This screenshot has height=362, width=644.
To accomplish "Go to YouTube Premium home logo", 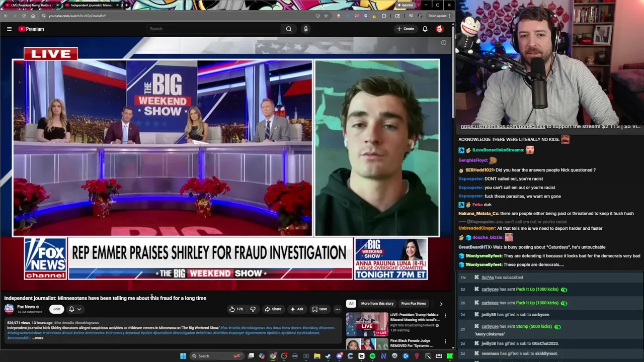I will pyautogui.click(x=31, y=29).
